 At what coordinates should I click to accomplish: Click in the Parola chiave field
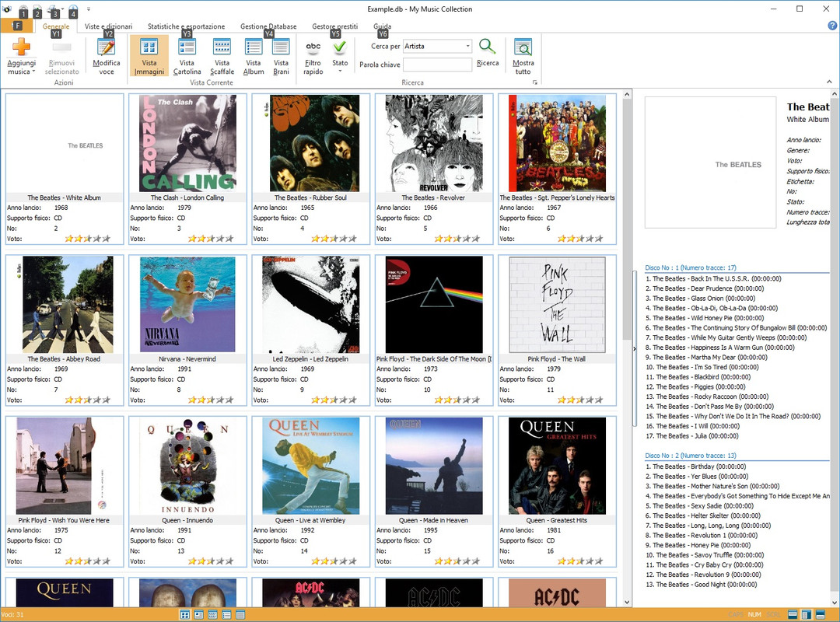tap(436, 65)
